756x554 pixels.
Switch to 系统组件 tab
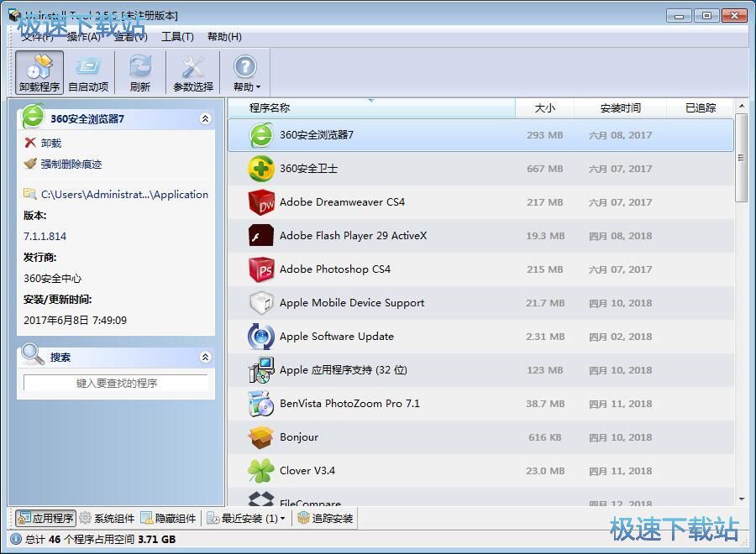107,519
